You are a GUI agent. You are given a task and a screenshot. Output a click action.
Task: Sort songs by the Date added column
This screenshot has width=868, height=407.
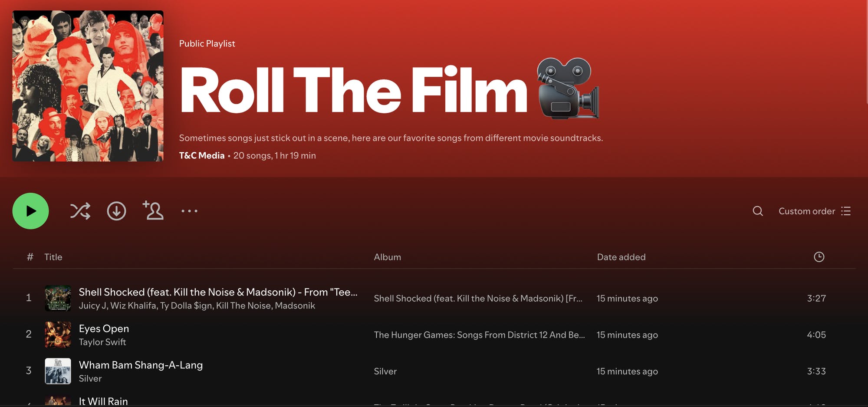tap(621, 257)
